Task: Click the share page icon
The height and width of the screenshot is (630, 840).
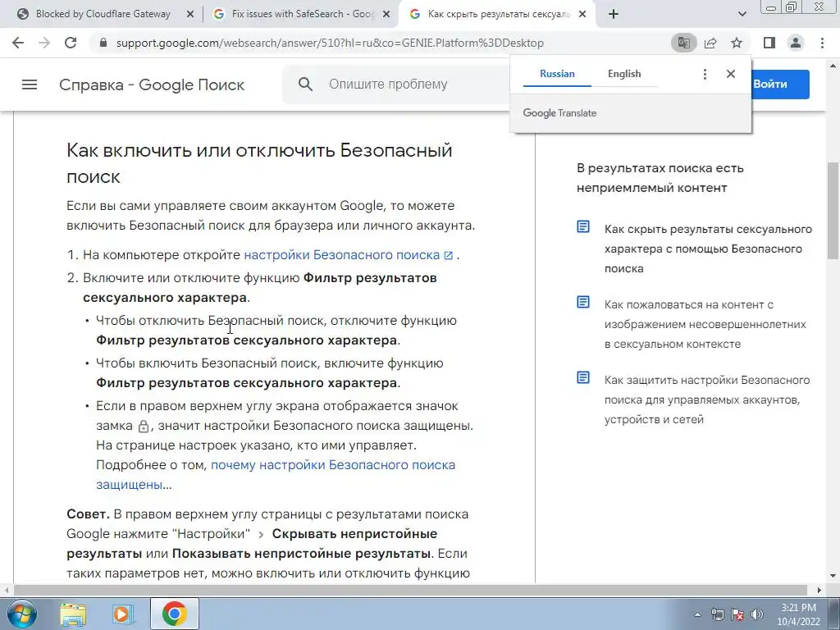Action: coord(710,43)
